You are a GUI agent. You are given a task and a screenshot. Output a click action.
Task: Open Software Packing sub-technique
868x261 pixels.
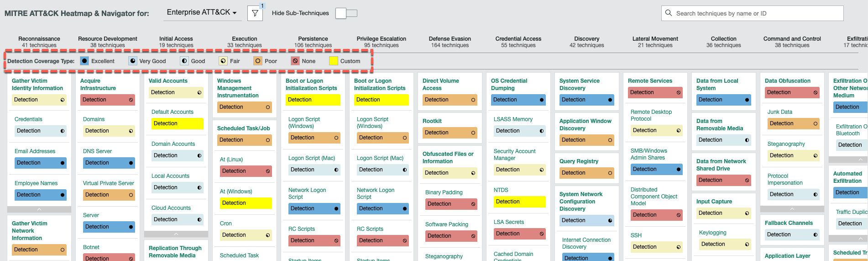(x=447, y=224)
